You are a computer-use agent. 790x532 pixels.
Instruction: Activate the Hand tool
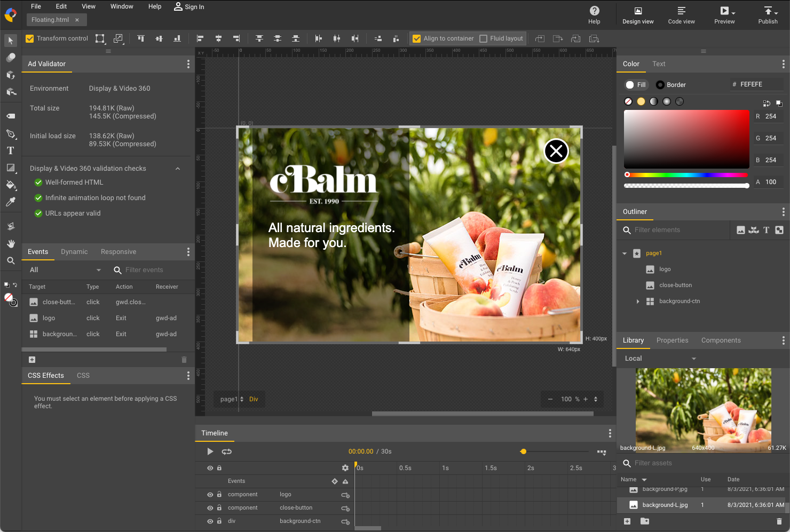pyautogui.click(x=11, y=243)
